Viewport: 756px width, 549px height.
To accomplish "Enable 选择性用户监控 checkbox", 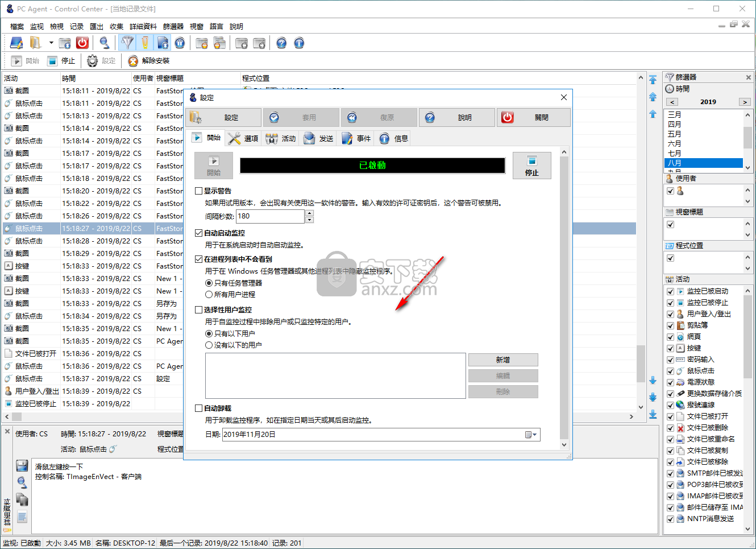I will tap(199, 310).
